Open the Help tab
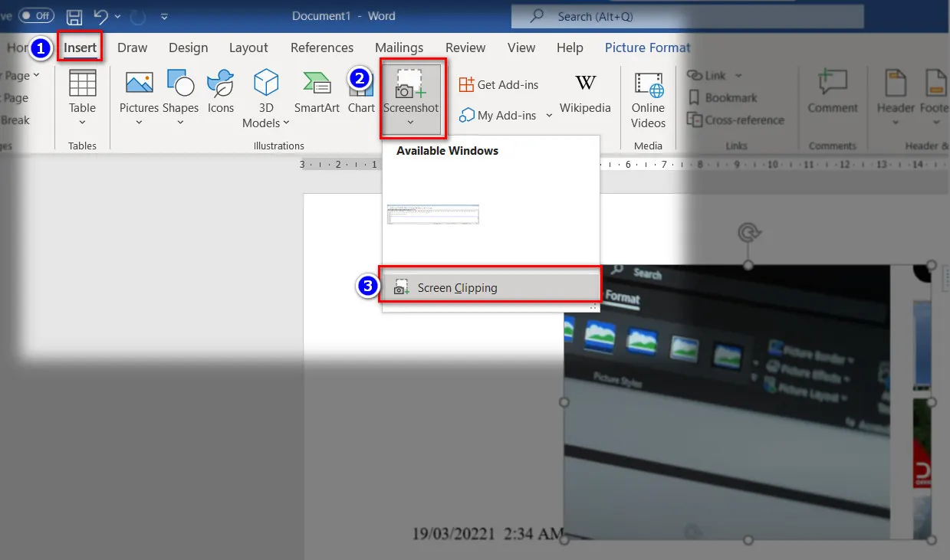Viewport: 950px width, 560px height. 570,47
